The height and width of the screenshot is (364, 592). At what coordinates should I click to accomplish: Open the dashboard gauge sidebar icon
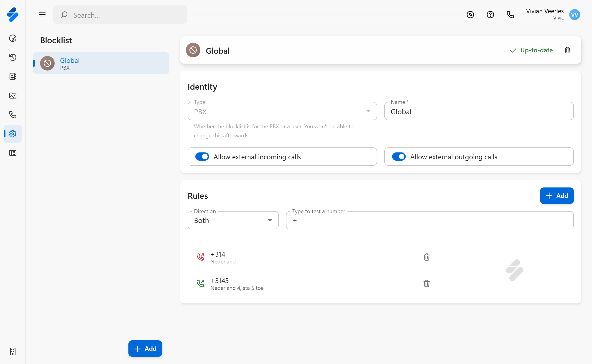(13, 38)
